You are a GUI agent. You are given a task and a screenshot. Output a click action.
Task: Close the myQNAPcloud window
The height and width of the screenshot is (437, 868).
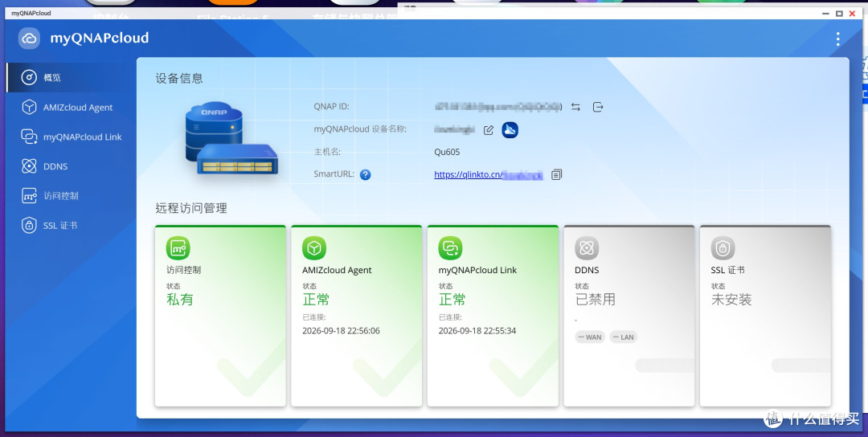[x=853, y=14]
